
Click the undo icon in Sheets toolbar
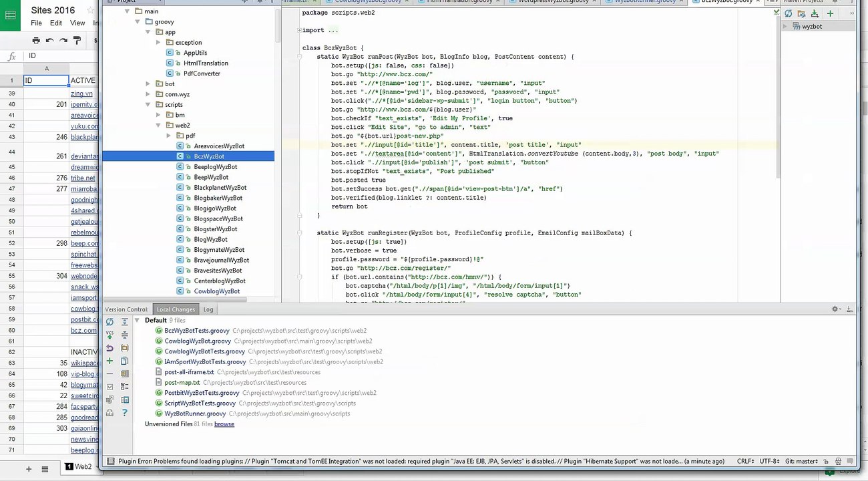[50, 41]
